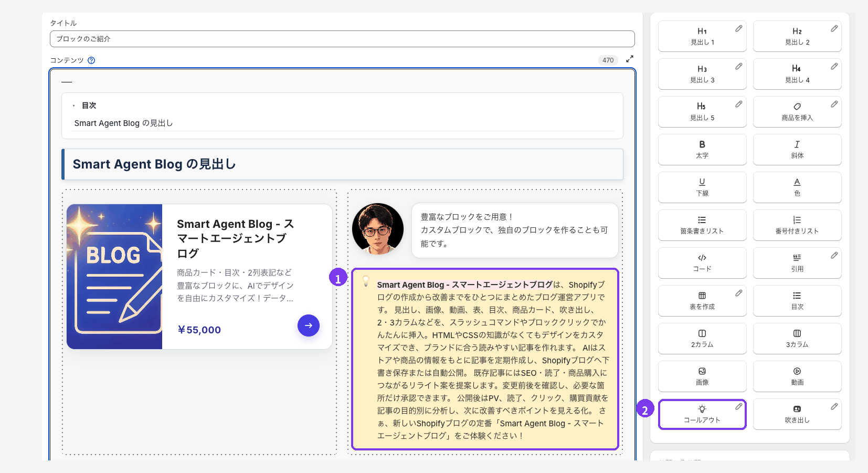Screen dimensions: 868x473
Task: Insert a 2カラム layout
Action: coord(702,339)
